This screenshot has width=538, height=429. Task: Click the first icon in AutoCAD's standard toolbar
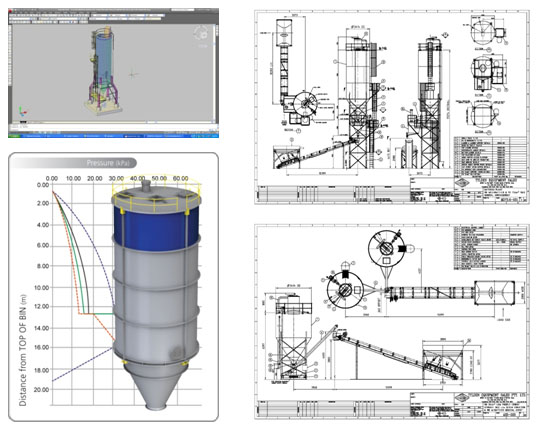point(10,15)
